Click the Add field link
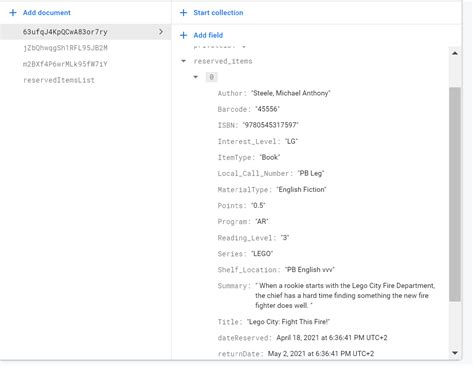 [208, 35]
